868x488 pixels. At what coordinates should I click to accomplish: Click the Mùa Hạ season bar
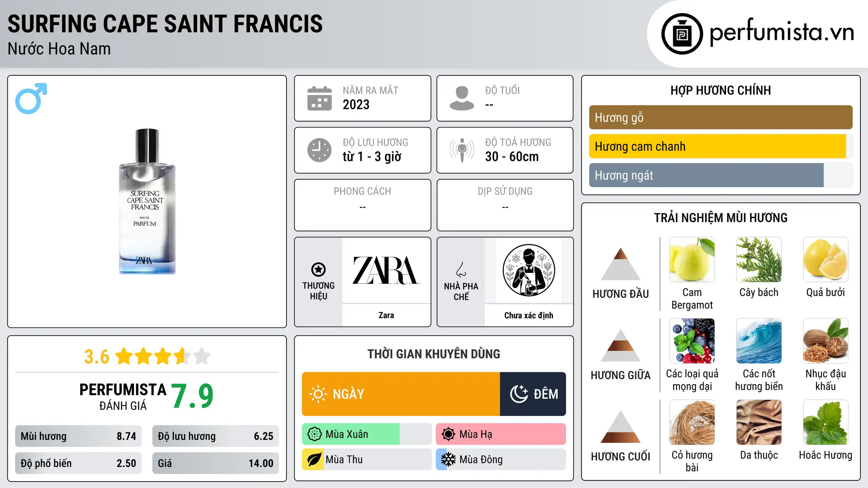click(501, 434)
